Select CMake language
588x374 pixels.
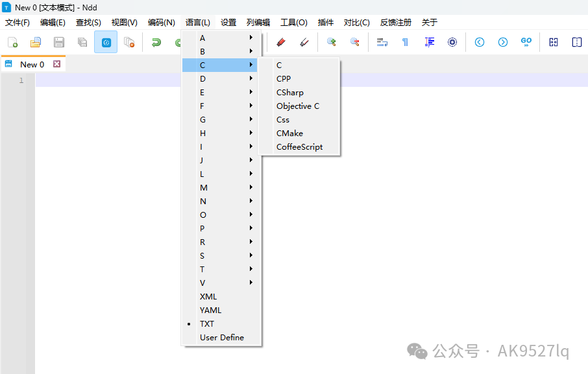point(299,134)
